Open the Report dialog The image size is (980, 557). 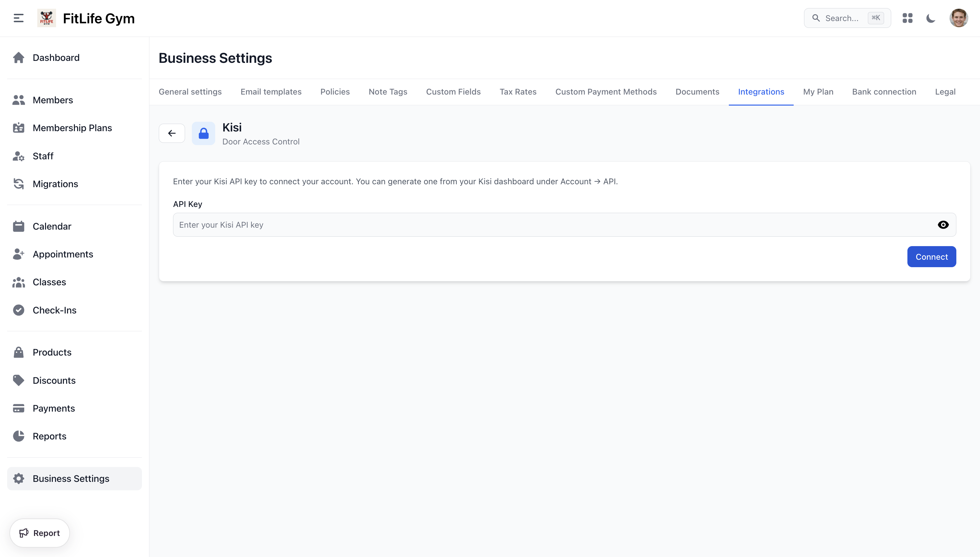[40, 533]
